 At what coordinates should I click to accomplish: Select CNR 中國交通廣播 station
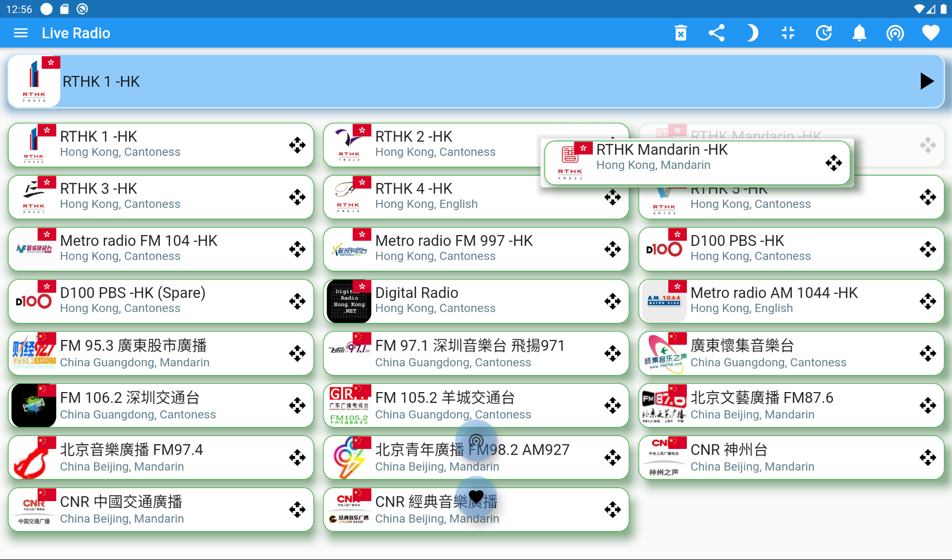(161, 510)
